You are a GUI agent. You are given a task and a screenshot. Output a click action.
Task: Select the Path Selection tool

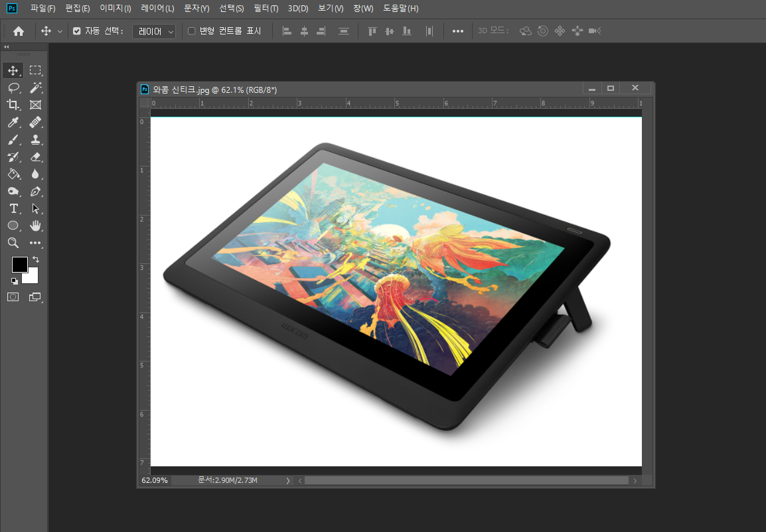coord(35,209)
